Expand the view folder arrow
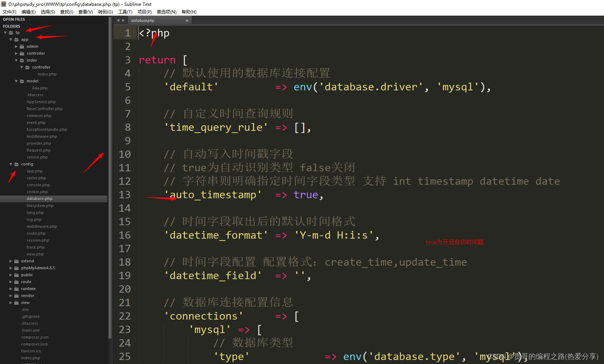The height and width of the screenshot is (364, 604). coord(11,303)
